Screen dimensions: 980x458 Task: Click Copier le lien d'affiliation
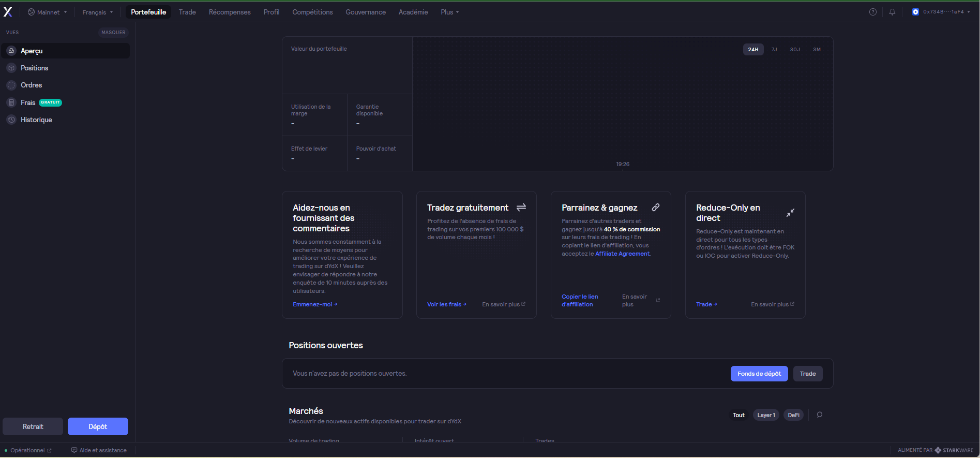click(580, 301)
